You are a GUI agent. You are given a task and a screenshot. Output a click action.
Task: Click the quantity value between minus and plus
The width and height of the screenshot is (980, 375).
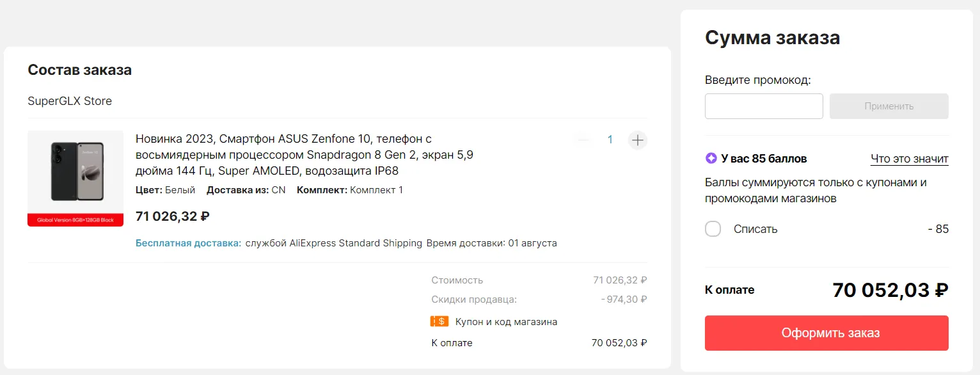click(610, 140)
